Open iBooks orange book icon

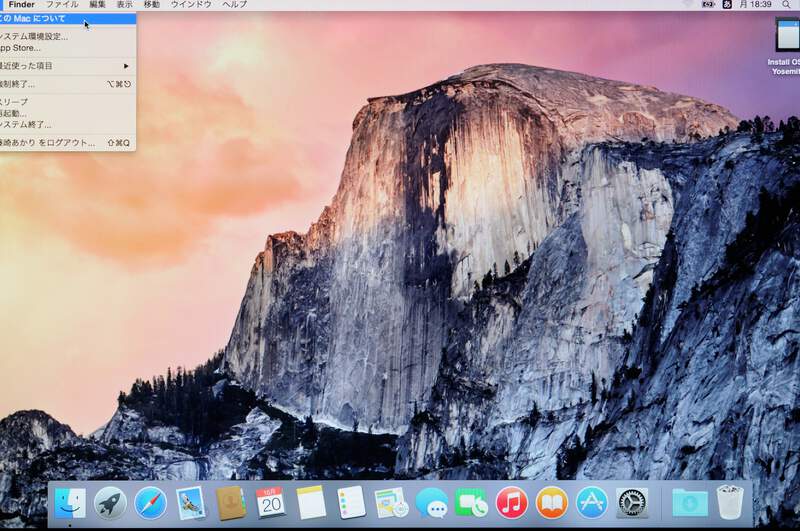[x=552, y=503]
